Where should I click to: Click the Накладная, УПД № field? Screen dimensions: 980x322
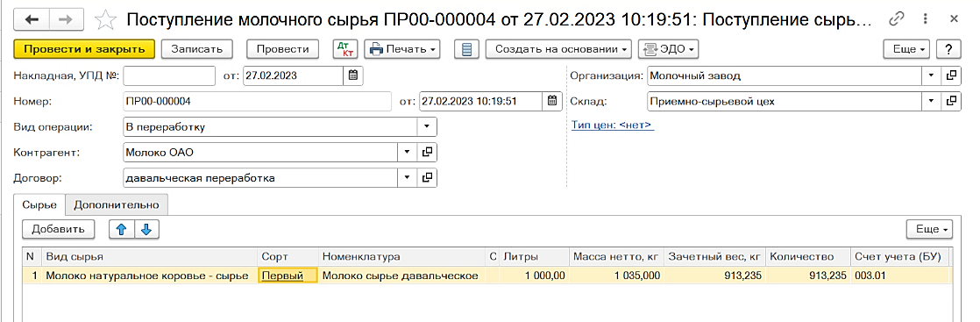(169, 75)
